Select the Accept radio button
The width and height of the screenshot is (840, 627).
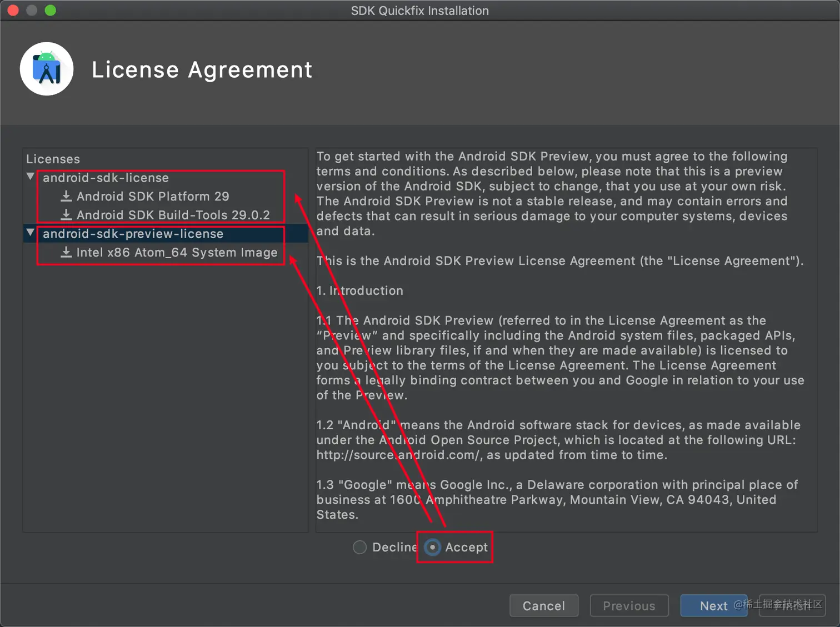pos(432,547)
